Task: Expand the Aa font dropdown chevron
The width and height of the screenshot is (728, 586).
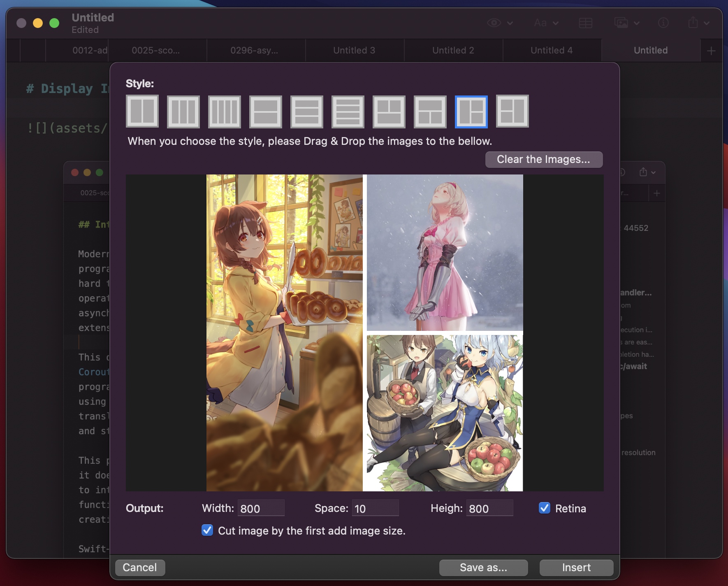Action: point(556,23)
